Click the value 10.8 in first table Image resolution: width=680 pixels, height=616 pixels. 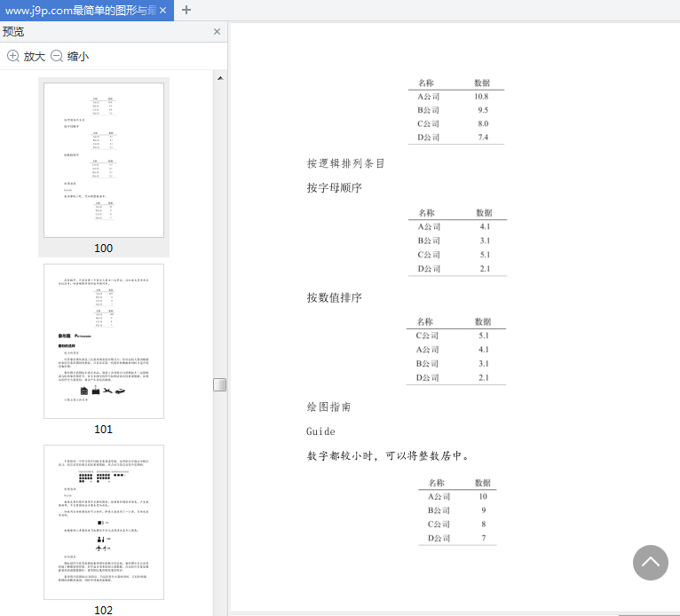click(x=481, y=96)
